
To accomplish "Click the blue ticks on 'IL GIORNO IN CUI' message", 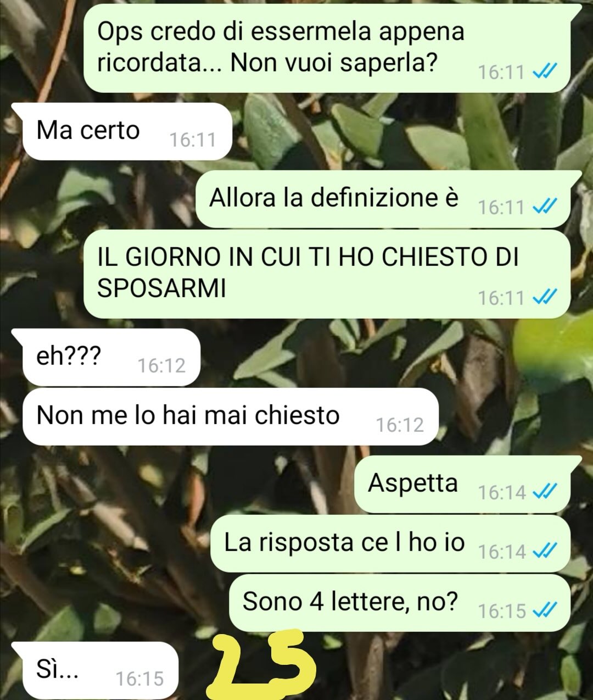I will (x=545, y=297).
